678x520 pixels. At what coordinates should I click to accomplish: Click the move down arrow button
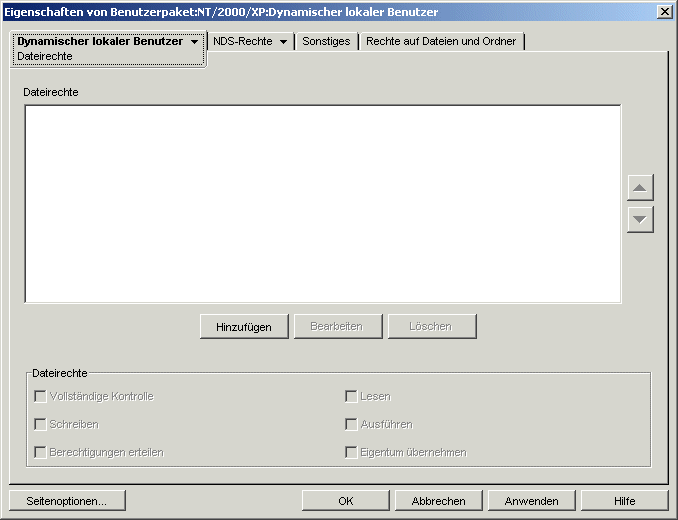point(640,219)
